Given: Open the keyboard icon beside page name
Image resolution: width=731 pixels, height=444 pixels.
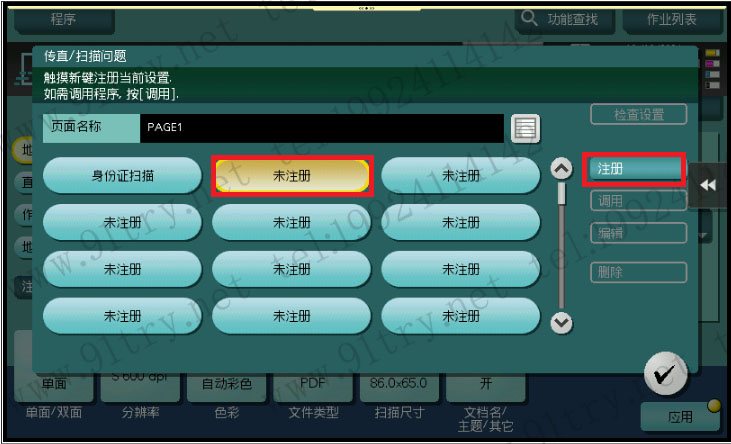Looking at the screenshot, I should tap(525, 128).
